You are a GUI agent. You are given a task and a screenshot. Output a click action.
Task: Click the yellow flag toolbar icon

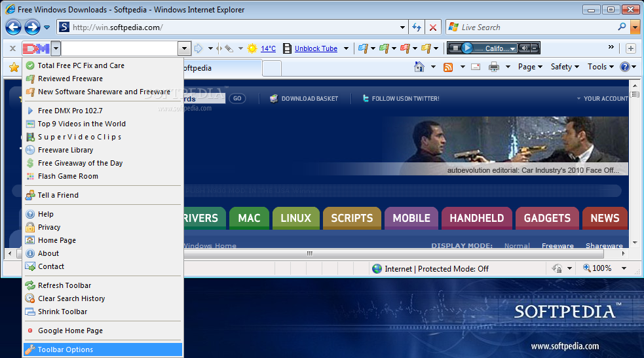click(x=426, y=48)
